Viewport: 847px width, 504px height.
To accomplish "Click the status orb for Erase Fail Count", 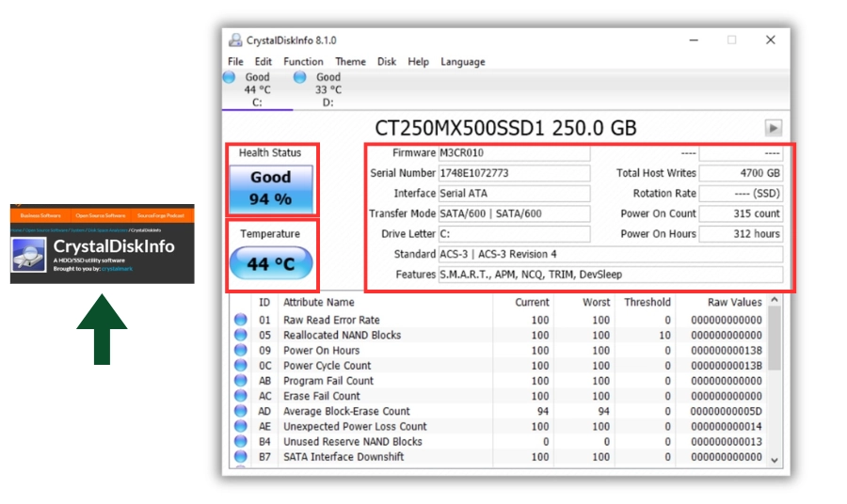I will point(240,396).
